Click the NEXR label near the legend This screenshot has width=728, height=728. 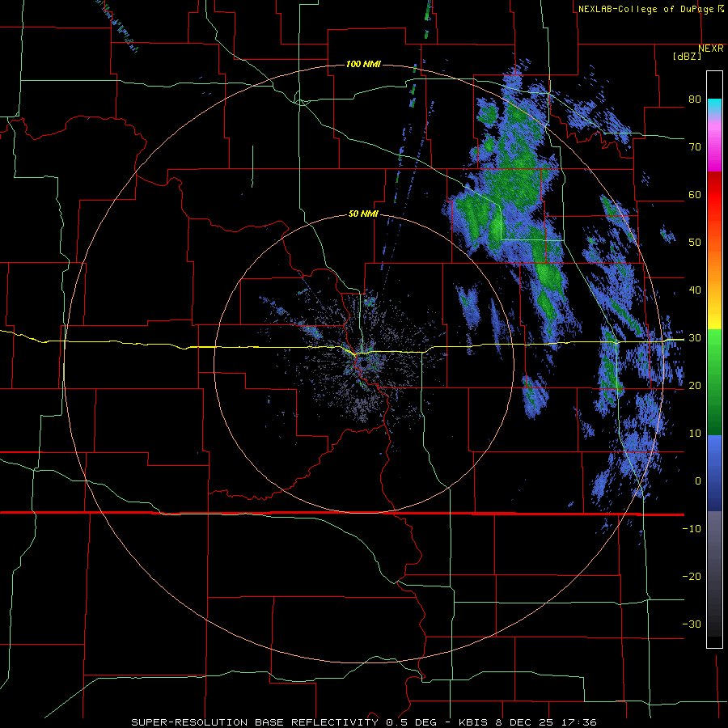coord(710,49)
